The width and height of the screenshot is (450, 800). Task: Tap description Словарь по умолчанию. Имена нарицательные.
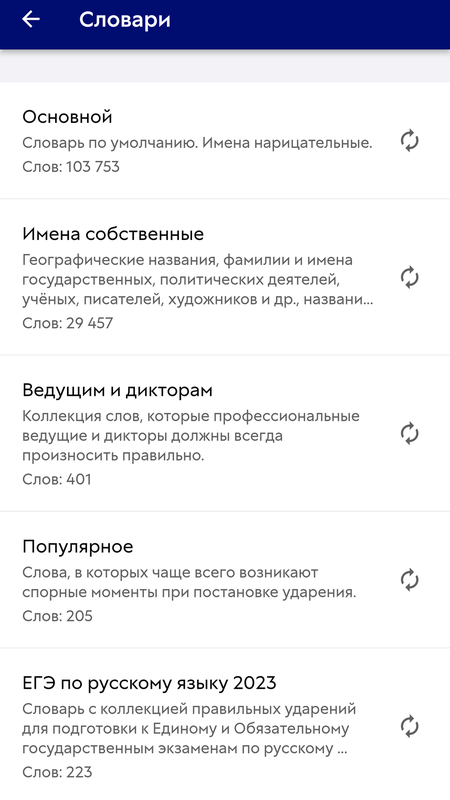tap(197, 143)
